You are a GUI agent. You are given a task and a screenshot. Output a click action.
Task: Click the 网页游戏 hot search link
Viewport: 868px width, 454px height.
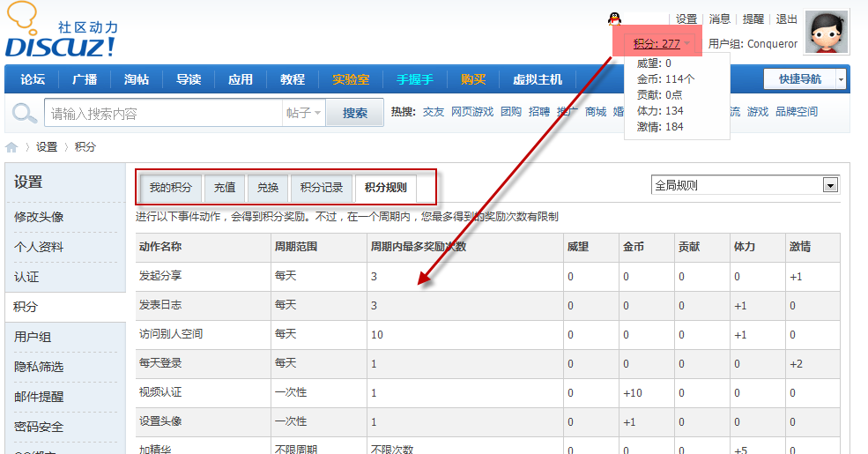(472, 112)
